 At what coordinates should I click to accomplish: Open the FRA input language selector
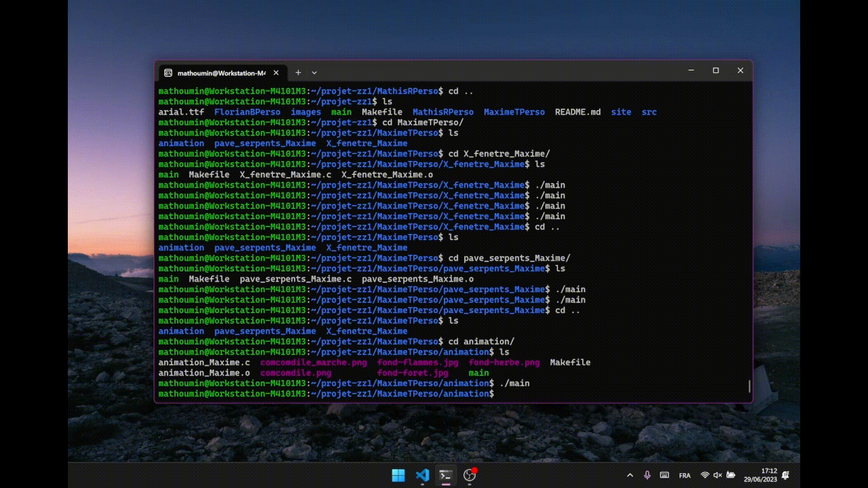[684, 475]
